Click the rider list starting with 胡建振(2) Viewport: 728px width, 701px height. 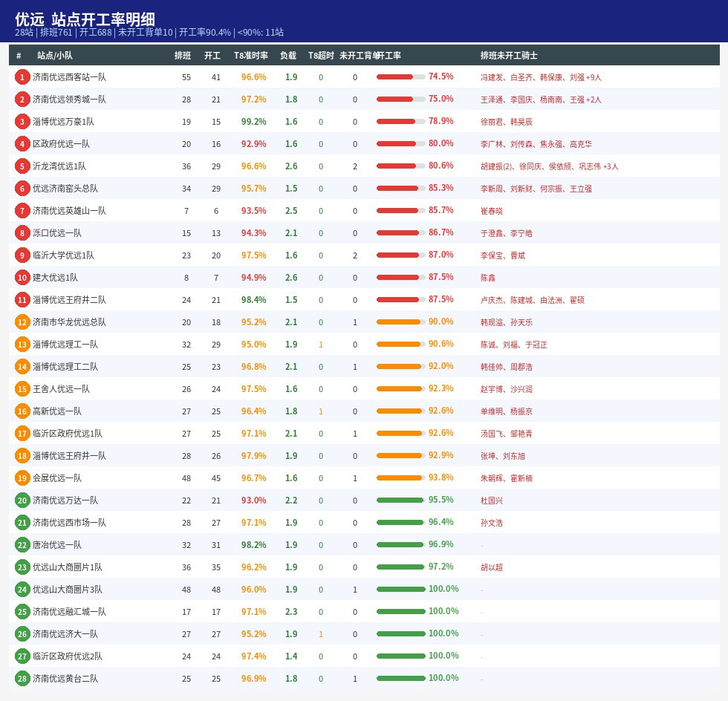coord(549,166)
